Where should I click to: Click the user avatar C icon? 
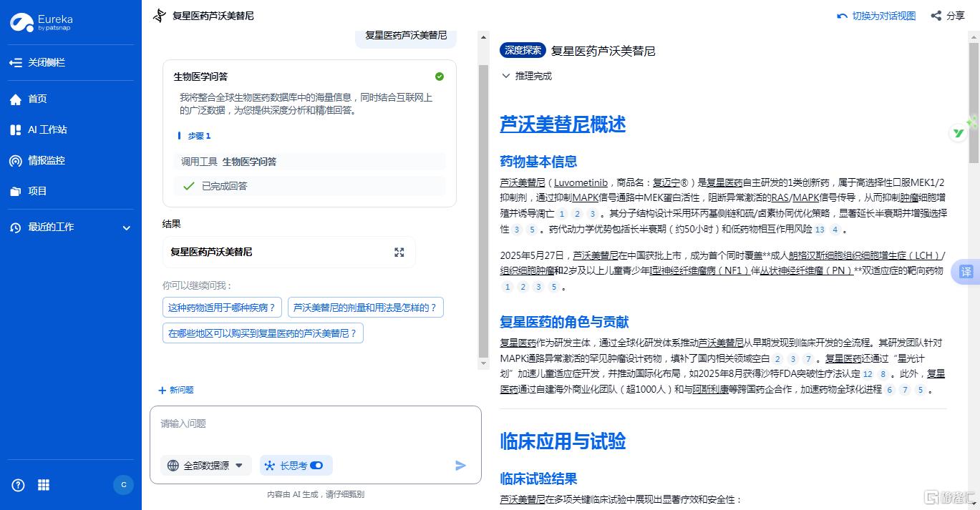[x=123, y=485]
